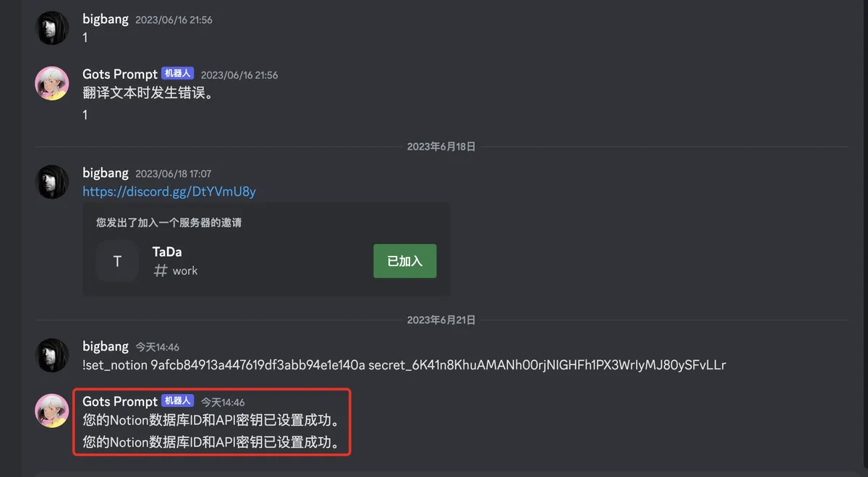Click the Gots Prompt username at 21:56
The width and height of the screenshot is (868, 477).
point(120,74)
